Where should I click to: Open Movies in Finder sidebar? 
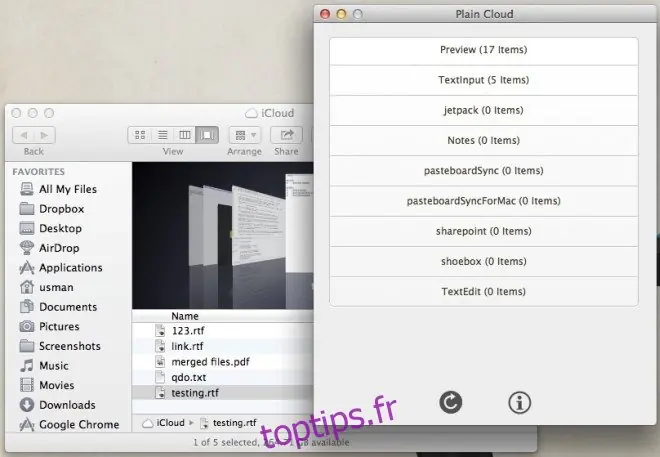47,385
